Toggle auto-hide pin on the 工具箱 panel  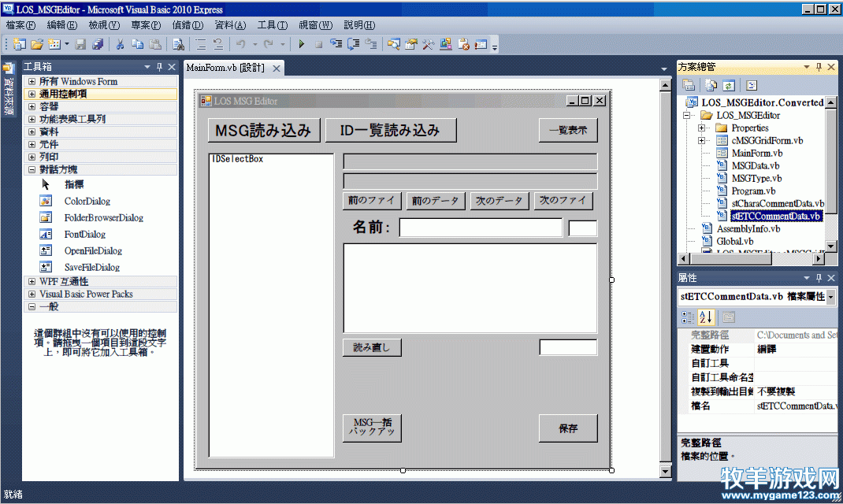click(159, 67)
